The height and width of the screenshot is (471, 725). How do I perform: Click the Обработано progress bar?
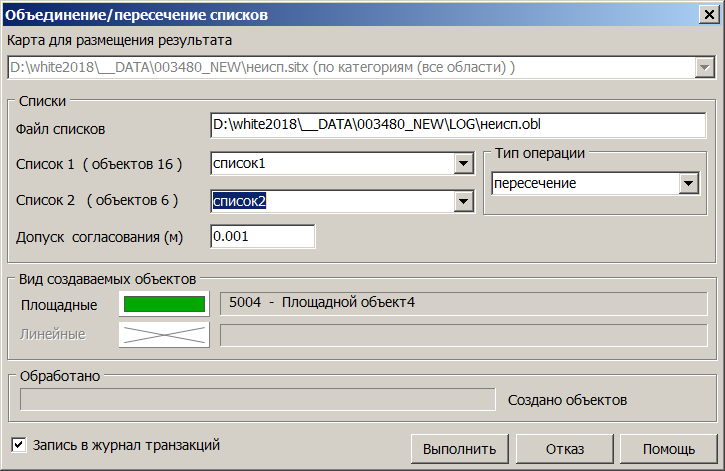pos(257,400)
